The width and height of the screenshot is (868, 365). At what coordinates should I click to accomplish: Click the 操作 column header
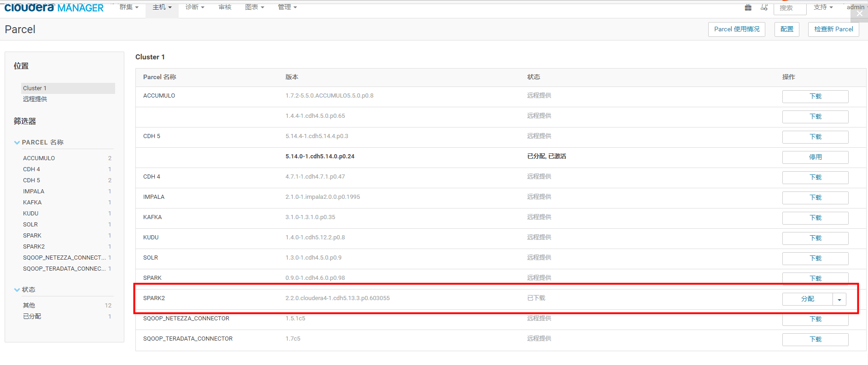(x=788, y=77)
